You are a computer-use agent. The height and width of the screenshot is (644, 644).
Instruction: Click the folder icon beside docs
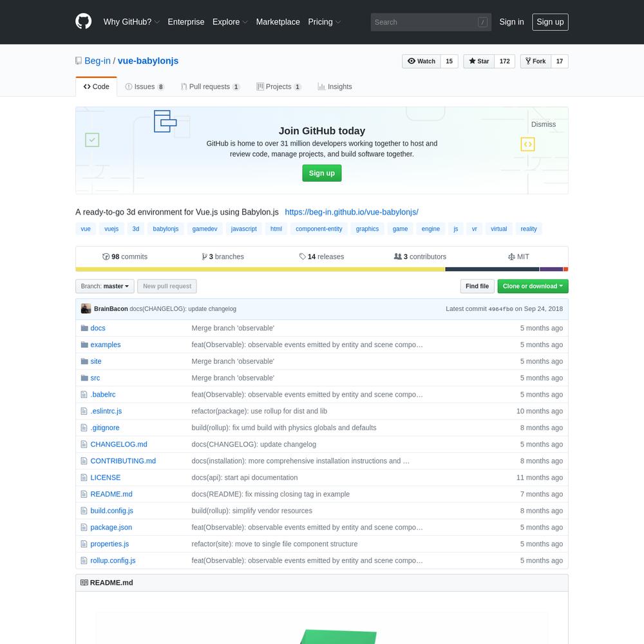[84, 328]
